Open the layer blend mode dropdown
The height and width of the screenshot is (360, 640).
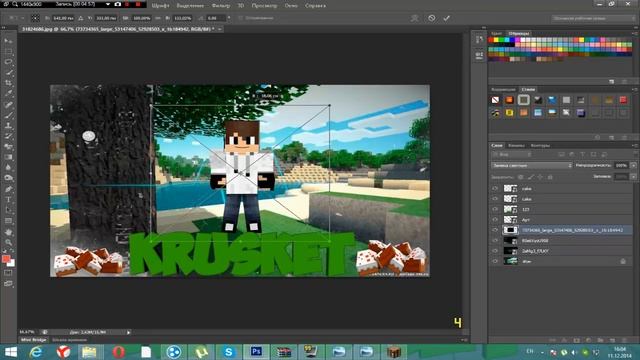coord(531,165)
